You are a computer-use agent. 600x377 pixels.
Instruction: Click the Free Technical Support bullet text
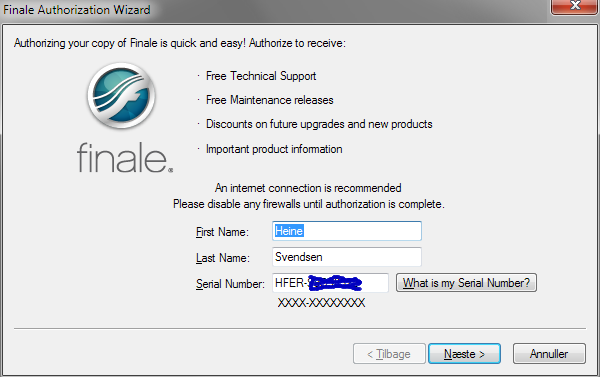tap(261, 76)
